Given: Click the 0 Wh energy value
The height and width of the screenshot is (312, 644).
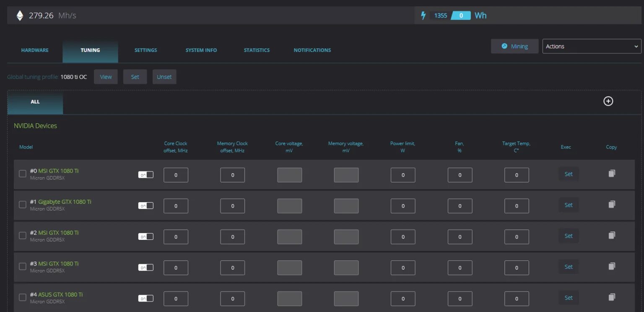Looking at the screenshot, I should click(461, 16).
